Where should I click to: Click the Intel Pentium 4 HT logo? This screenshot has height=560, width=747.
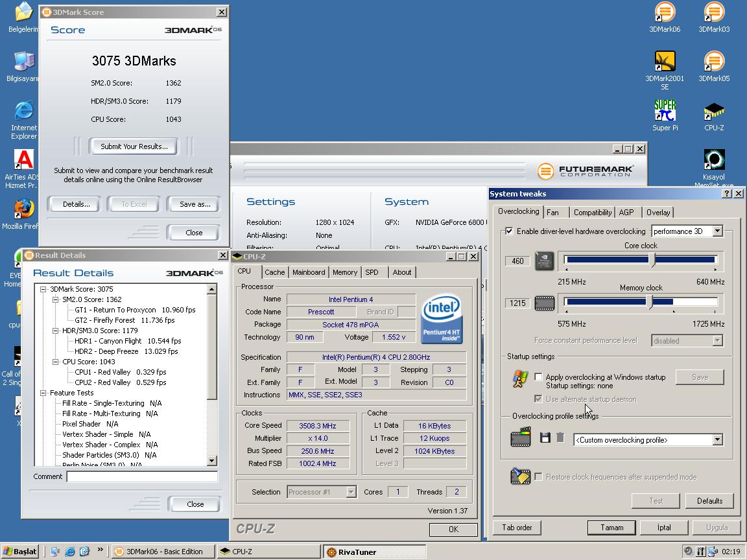click(442, 318)
